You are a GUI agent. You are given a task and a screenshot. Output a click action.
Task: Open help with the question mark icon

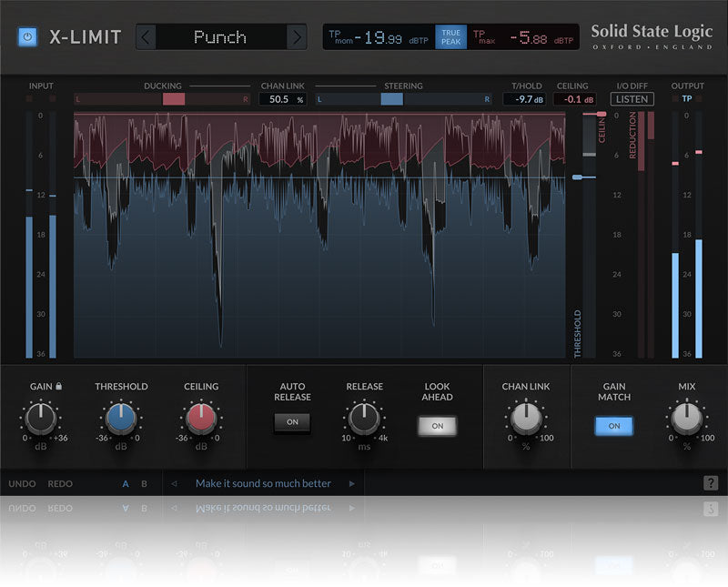[711, 483]
